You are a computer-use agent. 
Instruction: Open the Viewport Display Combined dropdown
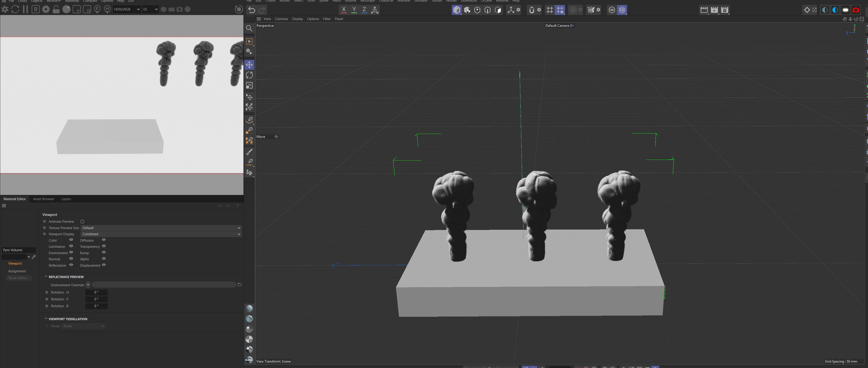pyautogui.click(x=161, y=234)
